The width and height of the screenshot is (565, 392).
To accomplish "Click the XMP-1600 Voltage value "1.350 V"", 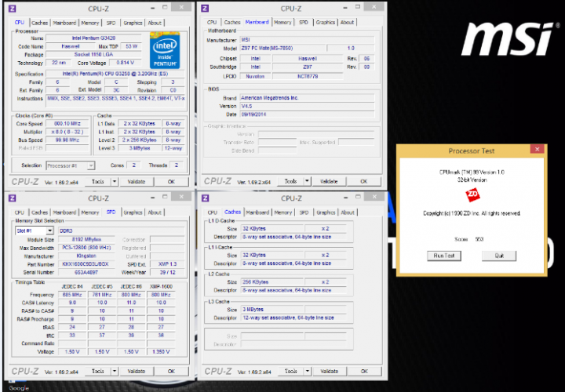I will point(161,352).
